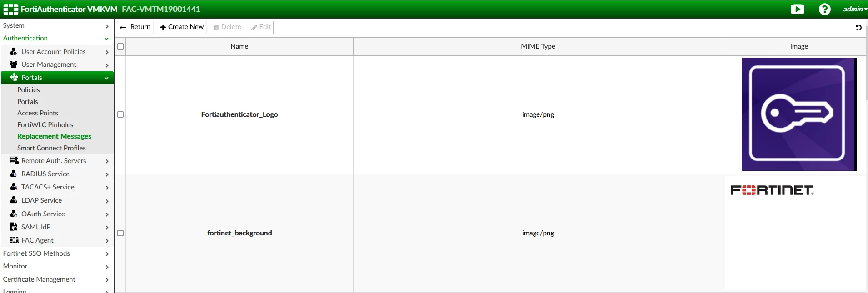Click the User Account Policies icon
This screenshot has width=868, height=293.
point(14,51)
